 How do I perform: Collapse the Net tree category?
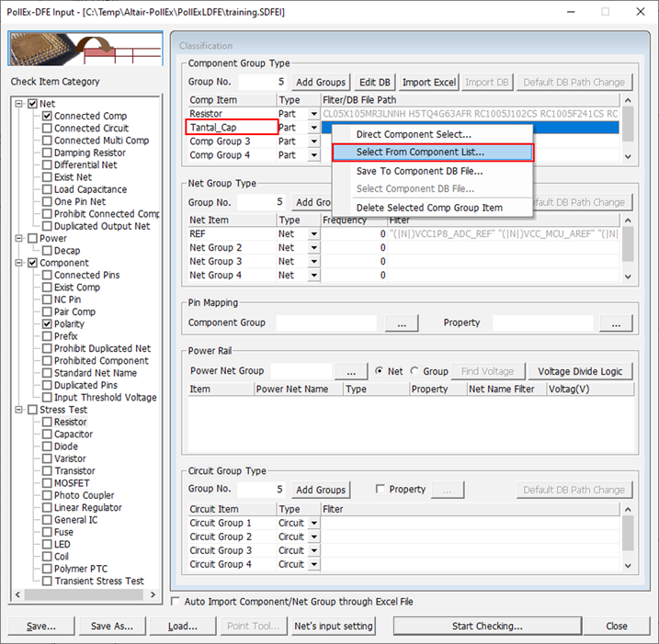(x=20, y=104)
